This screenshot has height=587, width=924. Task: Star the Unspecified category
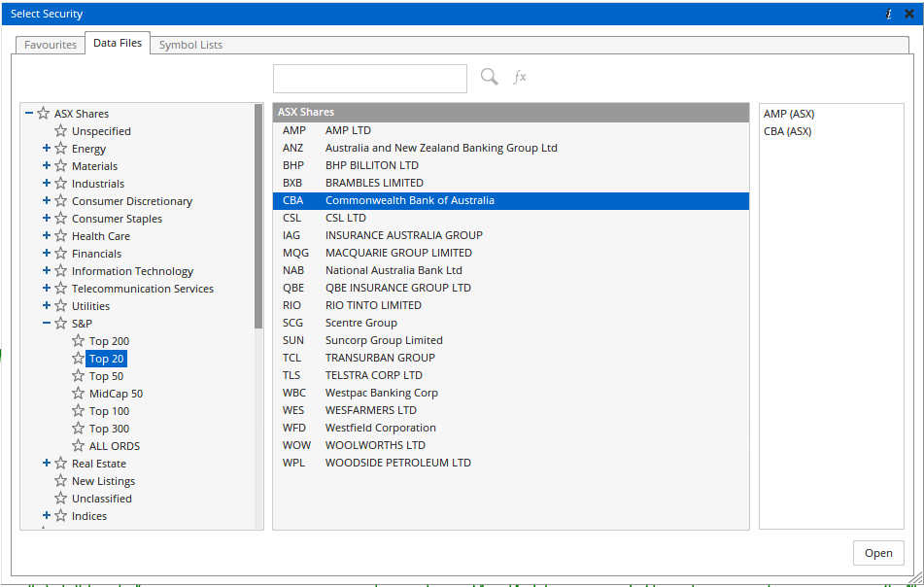tap(60, 131)
